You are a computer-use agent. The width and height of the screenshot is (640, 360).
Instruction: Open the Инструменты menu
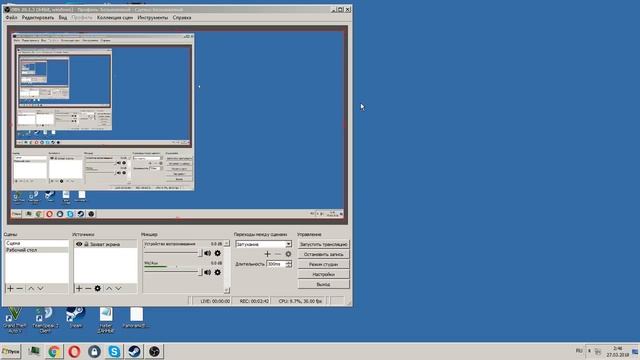pos(153,18)
